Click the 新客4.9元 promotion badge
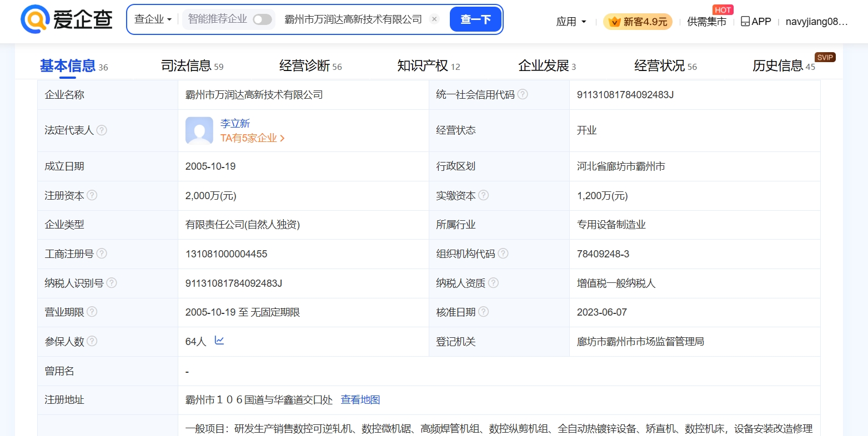This screenshot has width=868, height=436. [x=638, y=22]
